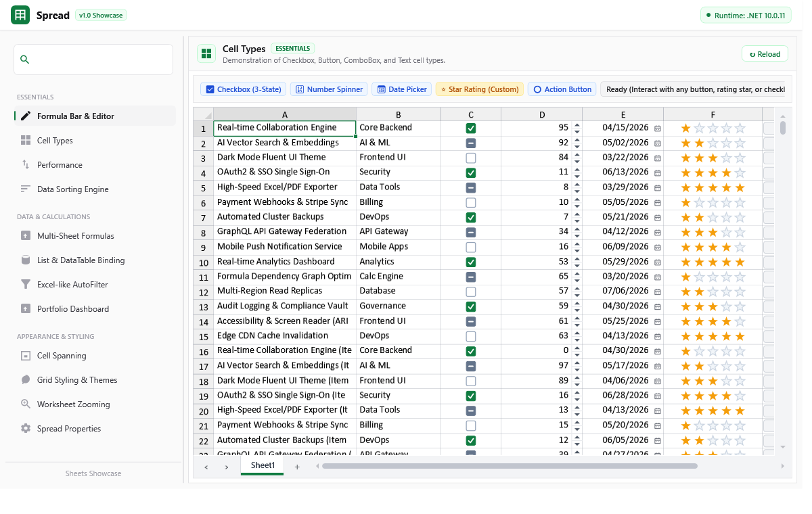
Task: Decrease the spinner value 65 in row 11
Action: coord(577,280)
